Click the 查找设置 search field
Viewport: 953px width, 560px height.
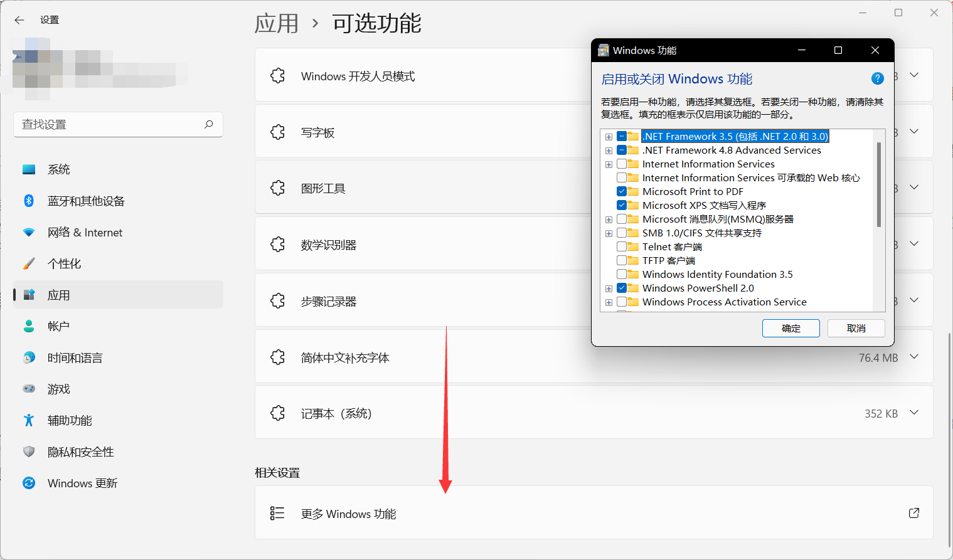click(x=118, y=124)
